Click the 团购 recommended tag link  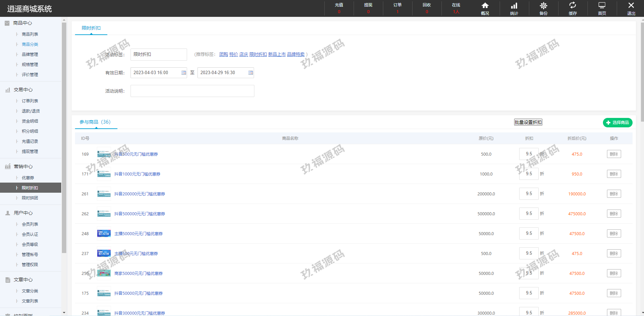tap(223, 54)
